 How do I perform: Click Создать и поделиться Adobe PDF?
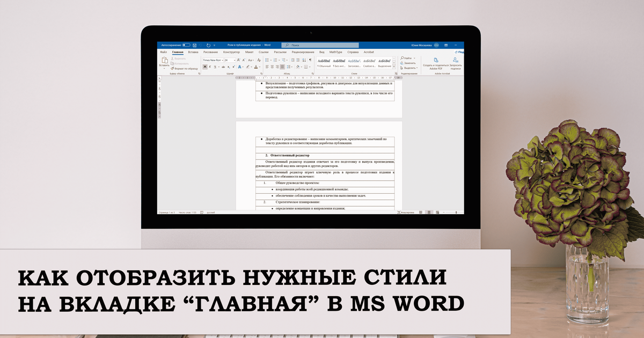[436, 63]
